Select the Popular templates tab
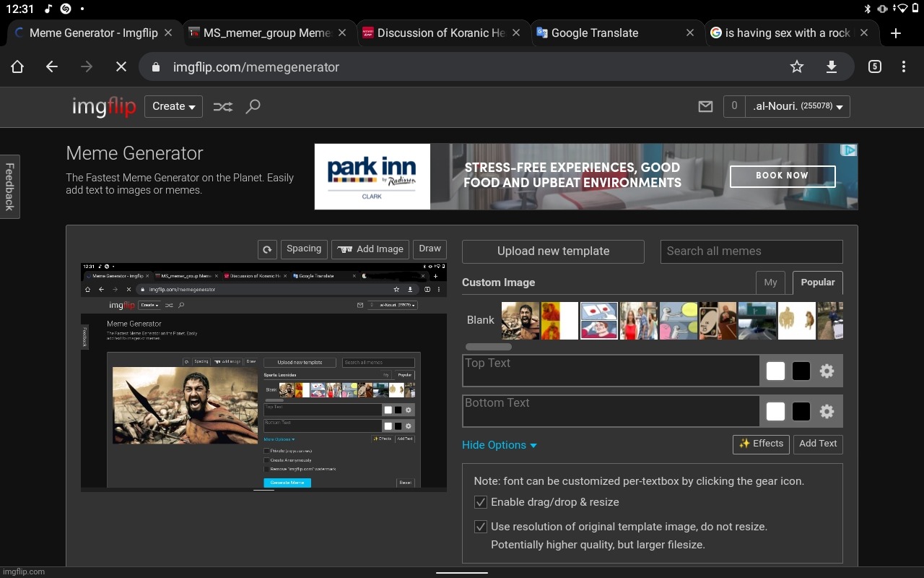This screenshot has width=924, height=578. [x=818, y=282]
